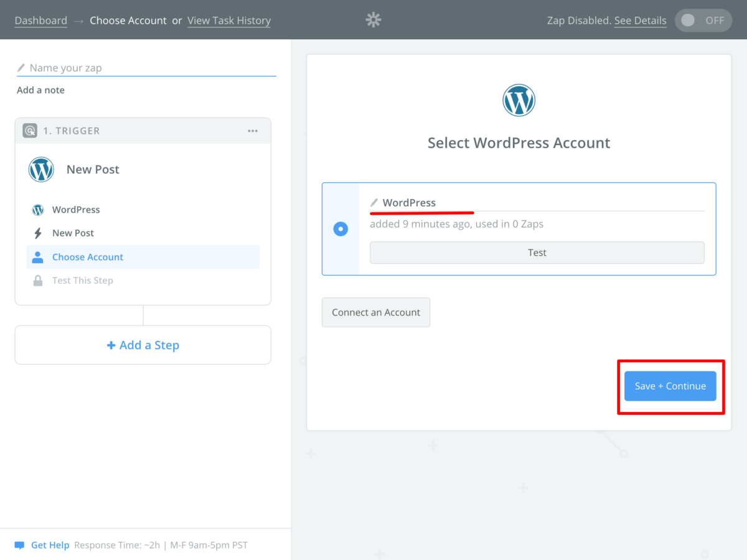
Task: Click the person icon beside Choose Account
Action: point(38,257)
